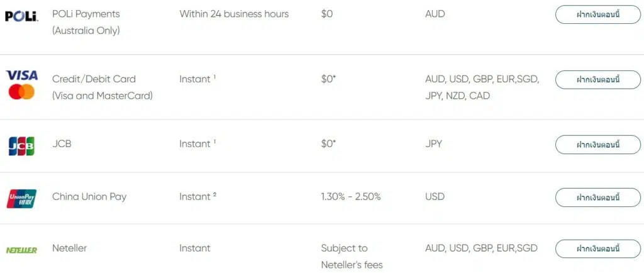Click the 'Subject to Neteller's fees' text
The image size is (644, 273).
click(x=352, y=257)
